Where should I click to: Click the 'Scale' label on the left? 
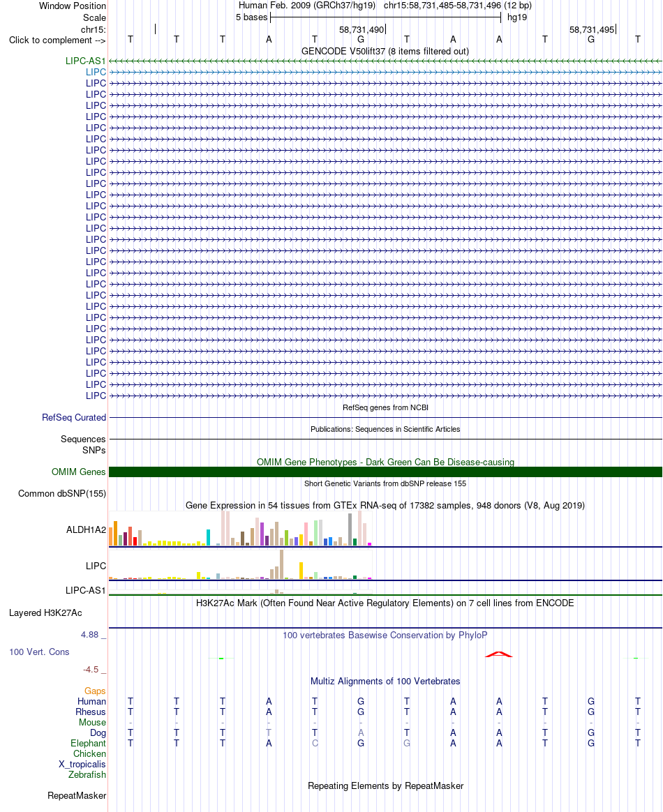[x=94, y=17]
